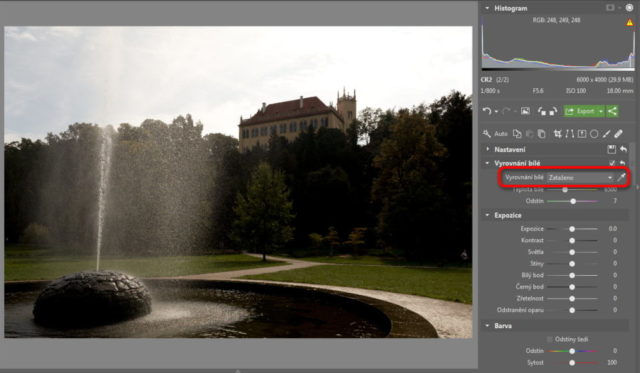The image size is (640, 373).
Task: Click the green share icon
Action: click(x=612, y=111)
